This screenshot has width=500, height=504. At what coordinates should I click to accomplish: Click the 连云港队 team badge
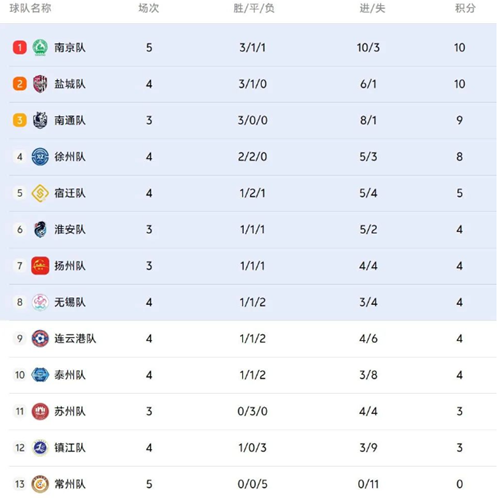[x=40, y=338]
